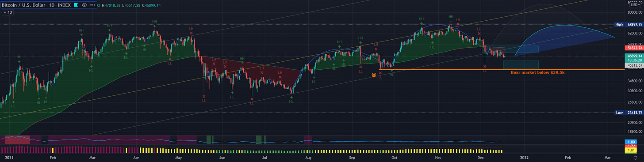The height and width of the screenshot is (162, 644).
Task: Click the orange alarm clock alert icon
Action: pos(374,75)
